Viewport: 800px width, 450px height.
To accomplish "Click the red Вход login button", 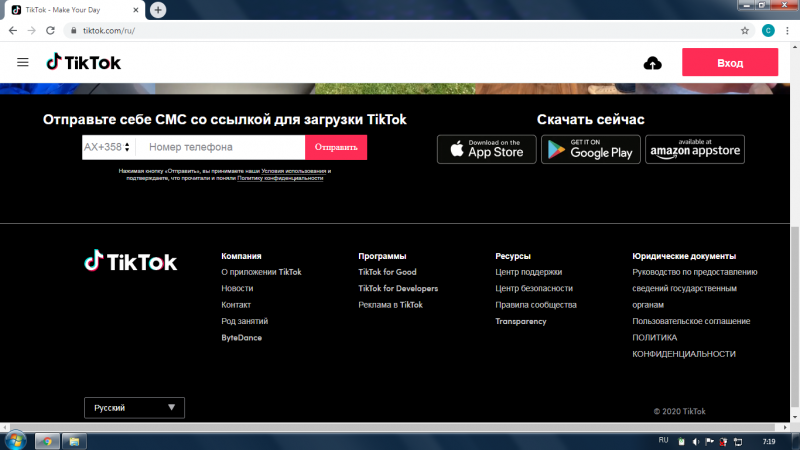I will tap(730, 62).
